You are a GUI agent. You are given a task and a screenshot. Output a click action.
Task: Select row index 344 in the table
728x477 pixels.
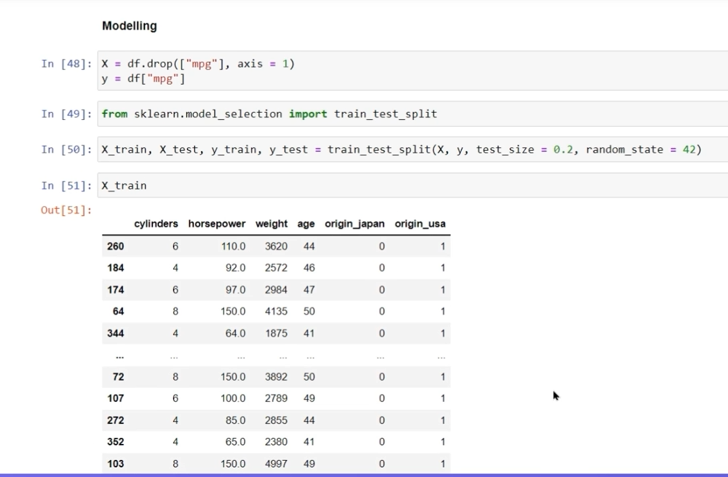pos(115,333)
